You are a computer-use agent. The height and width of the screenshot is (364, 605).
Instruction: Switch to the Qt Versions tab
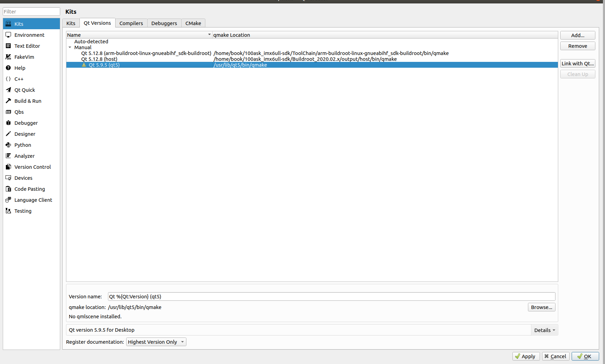coord(97,23)
